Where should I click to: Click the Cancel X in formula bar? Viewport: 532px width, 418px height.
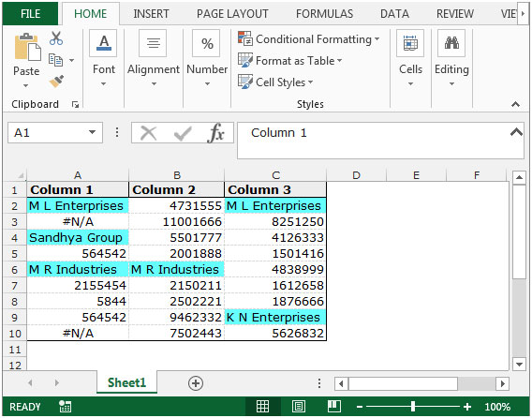148,133
